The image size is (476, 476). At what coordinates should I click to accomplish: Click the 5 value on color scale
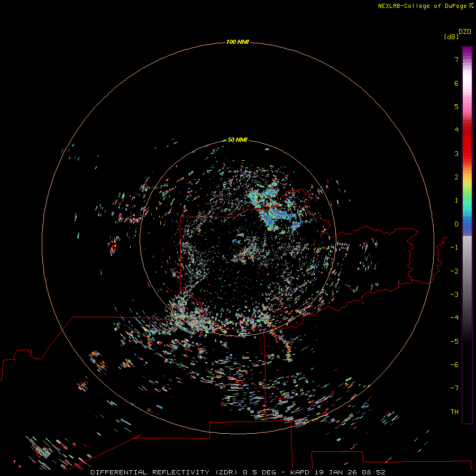pyautogui.click(x=456, y=106)
